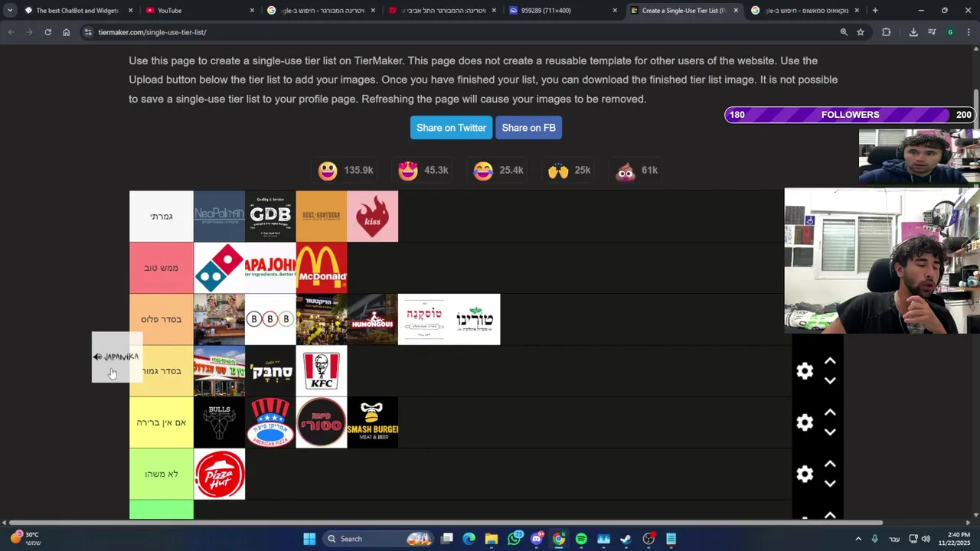Switch to the YouTube tab

tap(199, 11)
